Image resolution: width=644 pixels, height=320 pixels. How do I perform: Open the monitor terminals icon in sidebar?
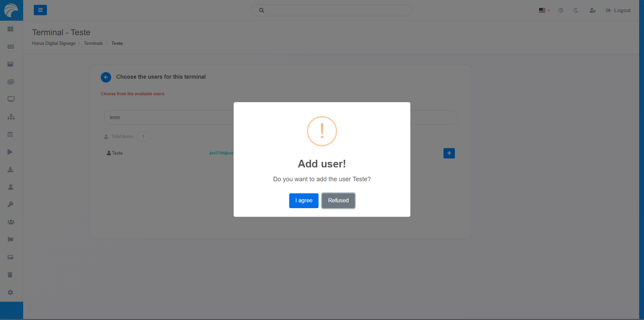tap(11, 99)
